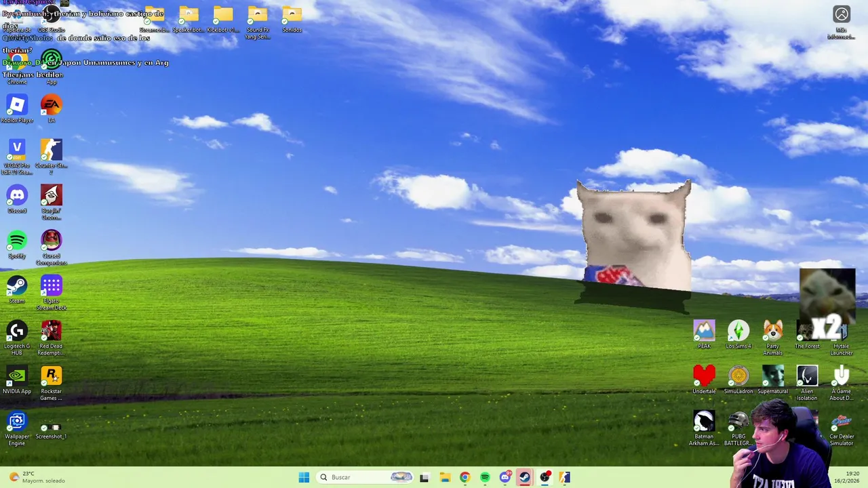Open File Explorer from the taskbar
Viewport: 868px width, 488px height.
pyautogui.click(x=445, y=477)
